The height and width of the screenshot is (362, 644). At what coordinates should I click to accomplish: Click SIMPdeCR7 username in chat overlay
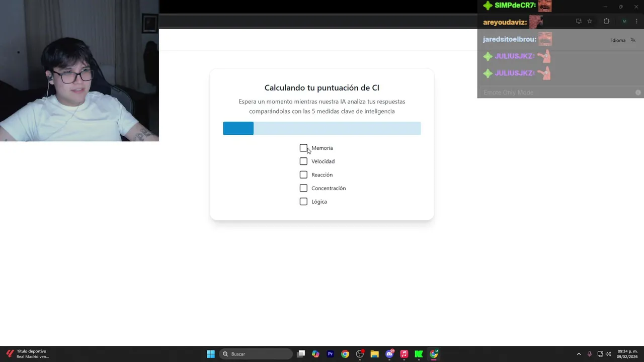point(515,6)
